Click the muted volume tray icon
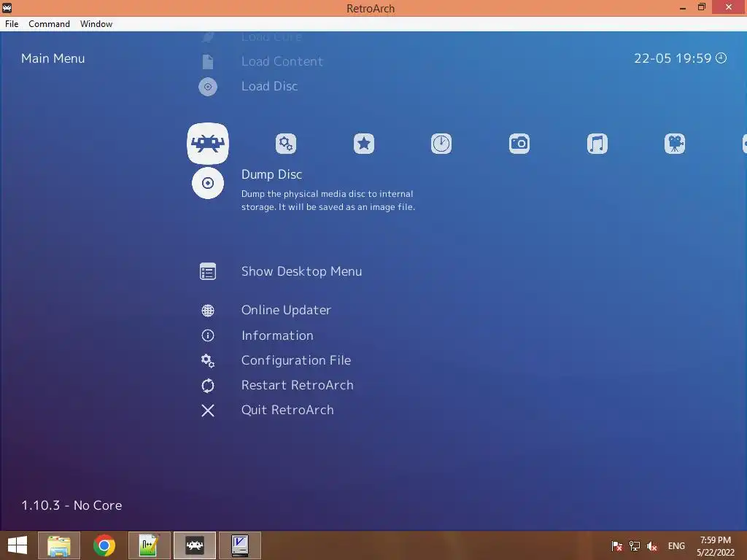Screen dimensions: 747x560 [x=651, y=546]
